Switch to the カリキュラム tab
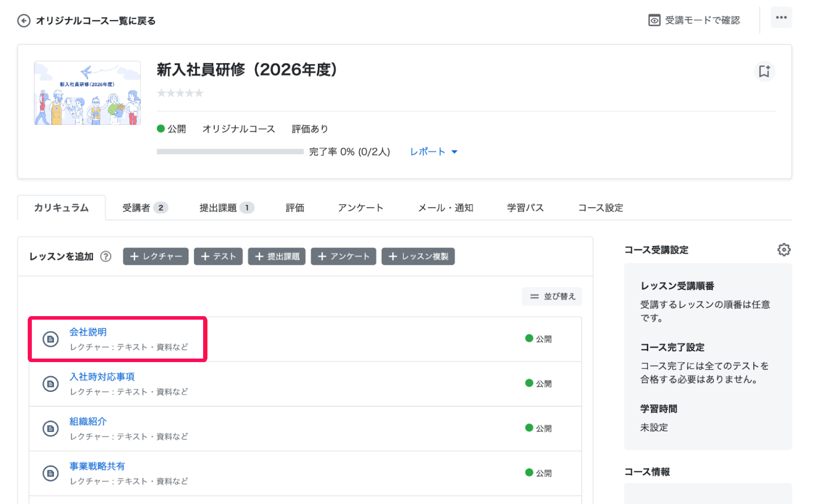 [61, 208]
